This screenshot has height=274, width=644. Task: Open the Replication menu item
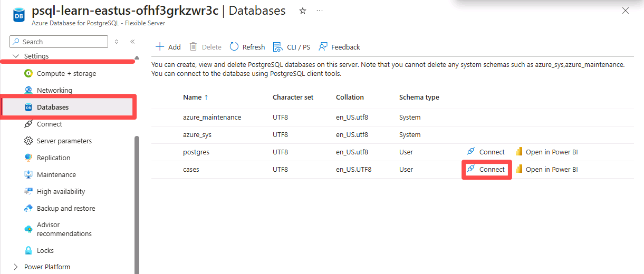coord(53,158)
